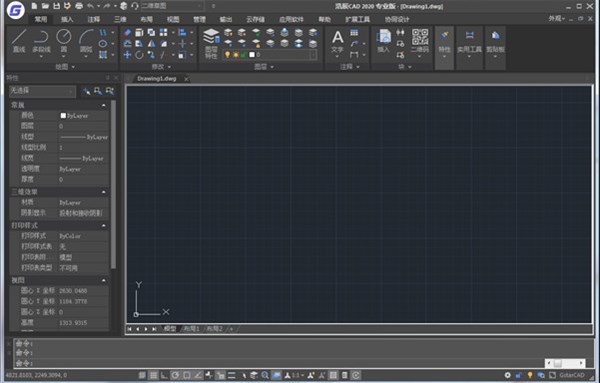Click the Hatch tool in draw panel
600x383 pixels.
tap(103, 55)
